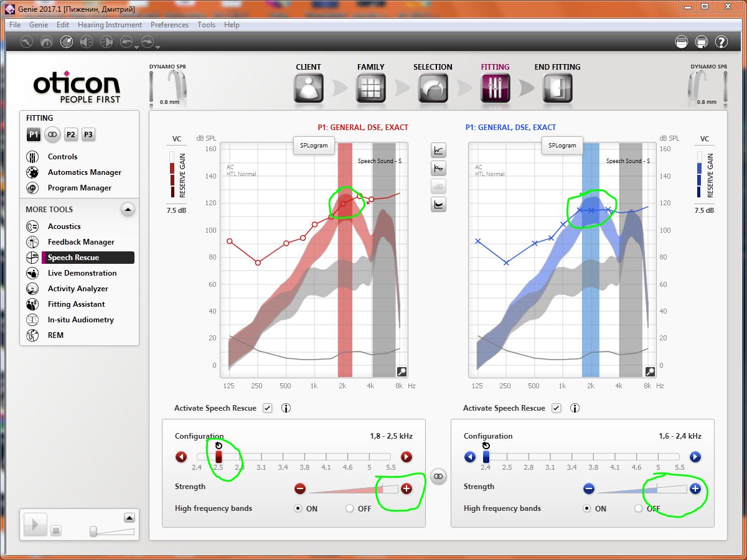Go to the Selection step icon
The image size is (747, 560).
(433, 88)
